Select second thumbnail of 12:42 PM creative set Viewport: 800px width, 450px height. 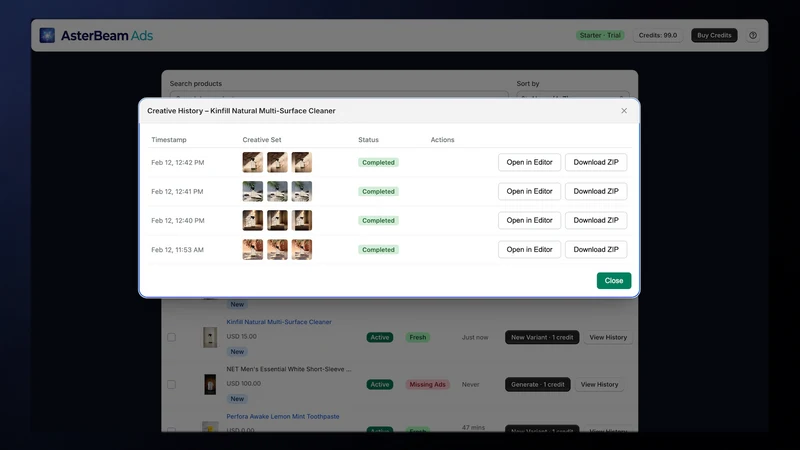pos(277,162)
